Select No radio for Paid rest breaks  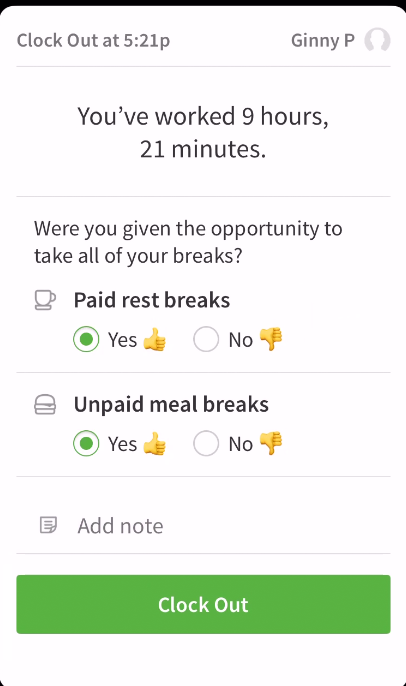[x=206, y=339]
